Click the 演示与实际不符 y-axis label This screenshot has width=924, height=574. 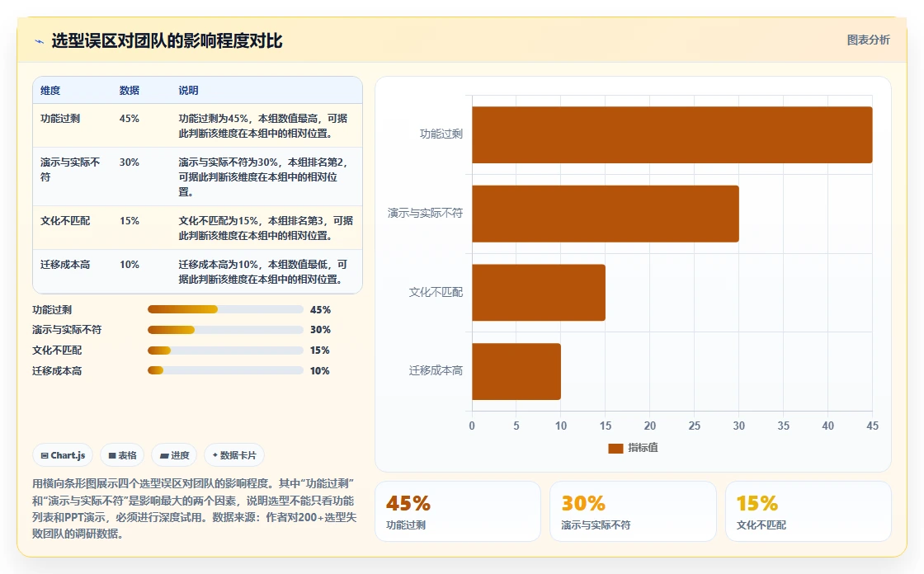coord(425,213)
